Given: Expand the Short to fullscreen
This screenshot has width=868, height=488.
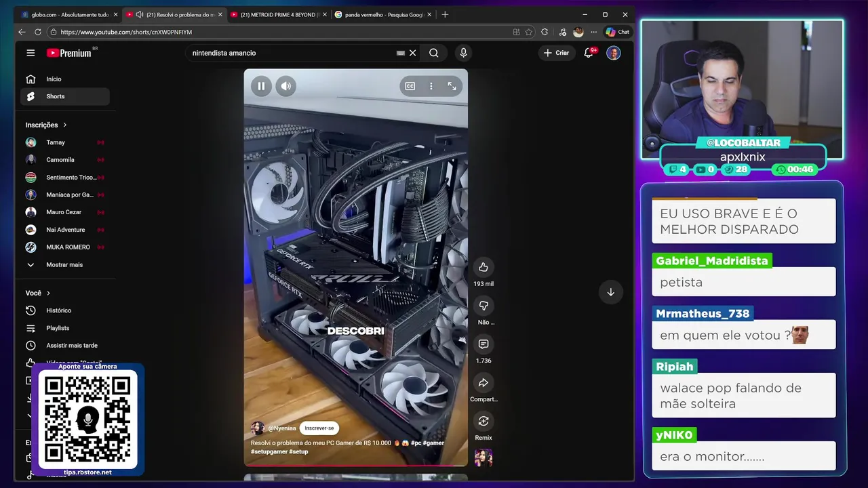Looking at the screenshot, I should tap(452, 86).
